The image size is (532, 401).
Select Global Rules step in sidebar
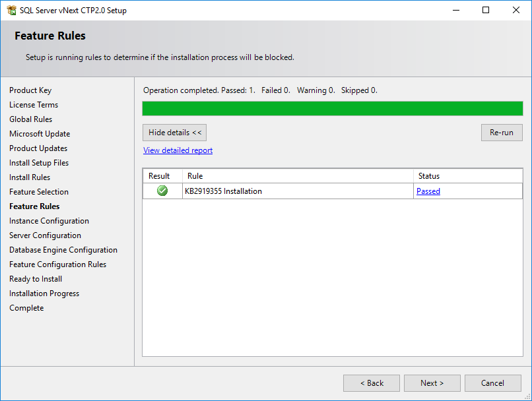coord(30,119)
